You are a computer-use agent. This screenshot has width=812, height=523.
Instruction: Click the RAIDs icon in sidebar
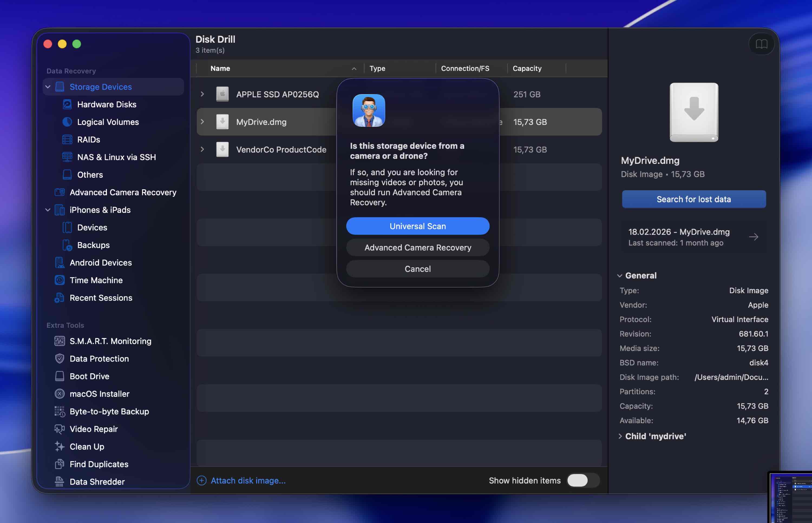coord(67,140)
